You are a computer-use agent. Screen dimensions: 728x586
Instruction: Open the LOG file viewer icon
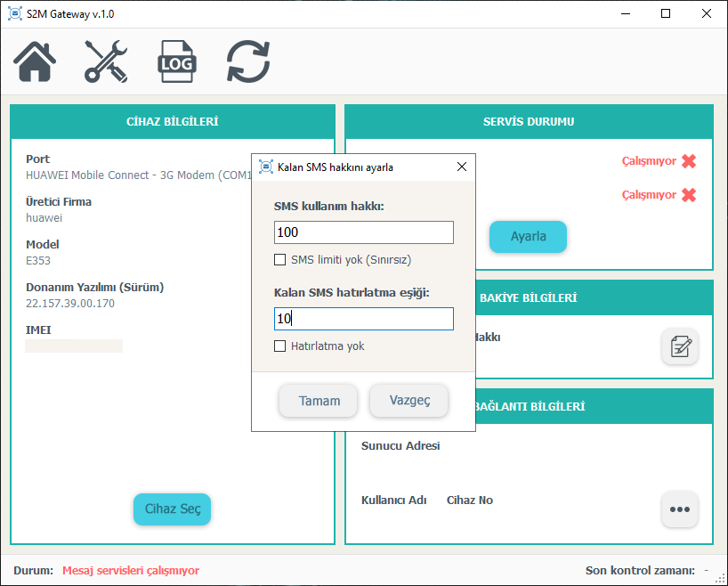176,62
